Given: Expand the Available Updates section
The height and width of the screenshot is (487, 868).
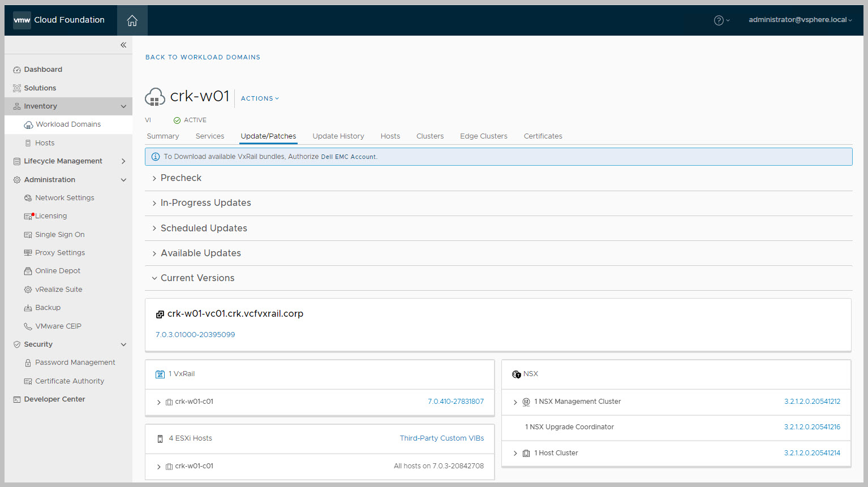Looking at the screenshot, I should [154, 253].
